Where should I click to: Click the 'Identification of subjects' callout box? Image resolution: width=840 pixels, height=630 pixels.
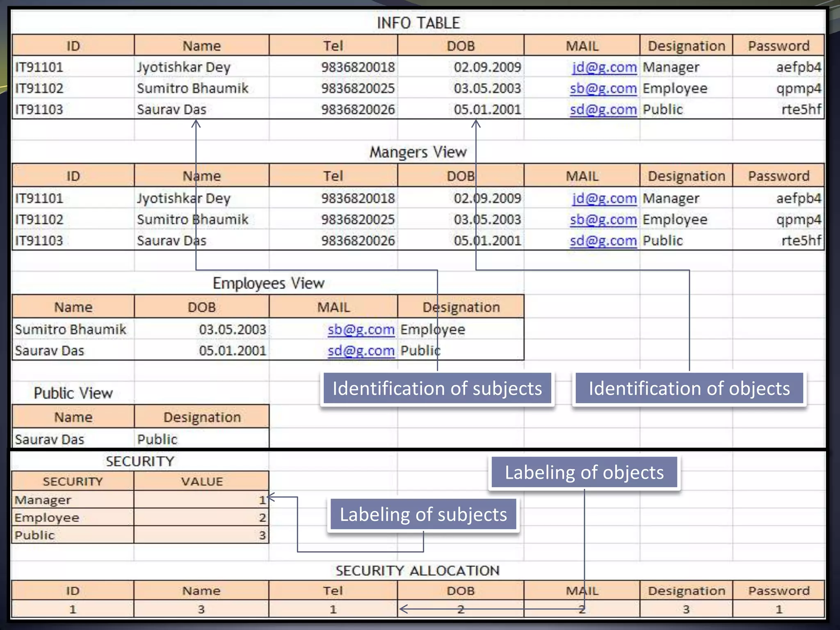pyautogui.click(x=437, y=388)
